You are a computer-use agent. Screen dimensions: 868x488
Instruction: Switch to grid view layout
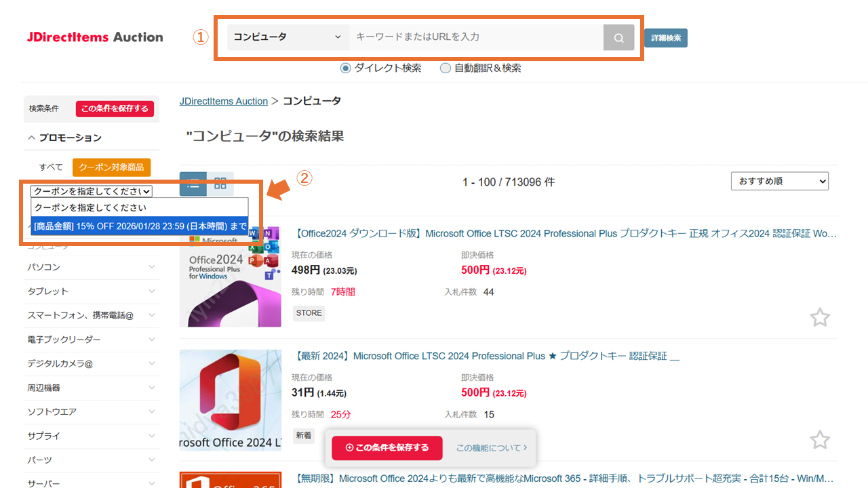pos(220,184)
